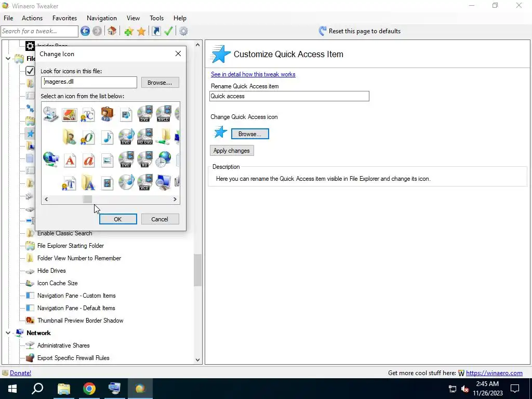Select the scanner and camera device icon
Screen dimensions: 532x399
click(51, 114)
